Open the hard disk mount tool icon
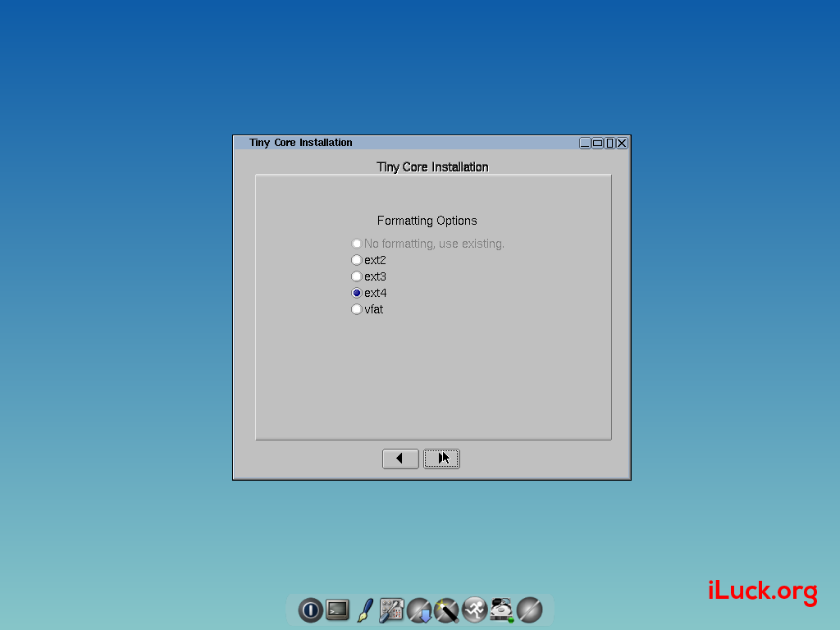This screenshot has width=840, height=630. [x=501, y=609]
